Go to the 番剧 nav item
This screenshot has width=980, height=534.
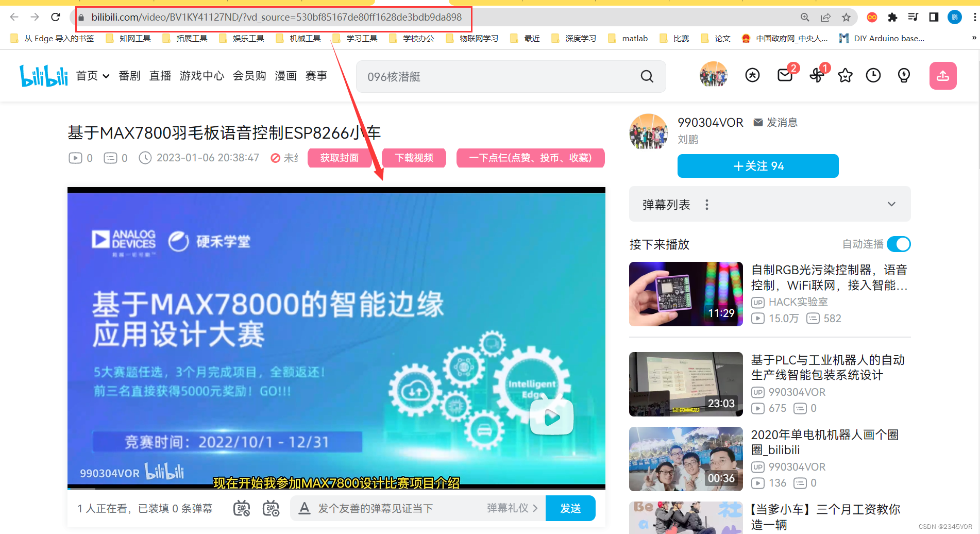click(129, 76)
